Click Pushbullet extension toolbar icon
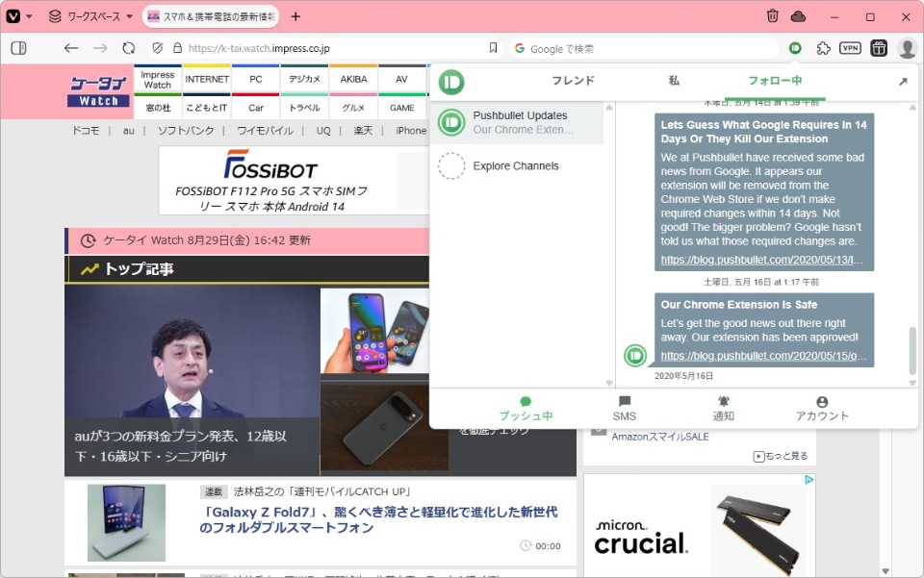 click(795, 48)
